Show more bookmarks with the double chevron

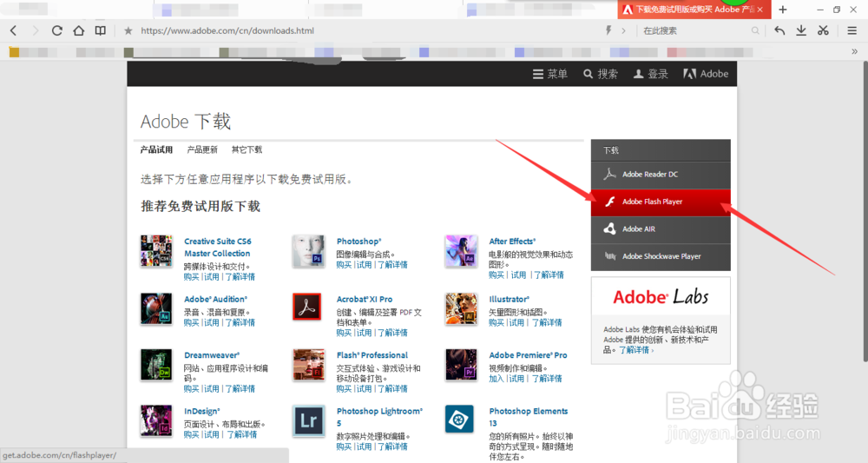854,51
